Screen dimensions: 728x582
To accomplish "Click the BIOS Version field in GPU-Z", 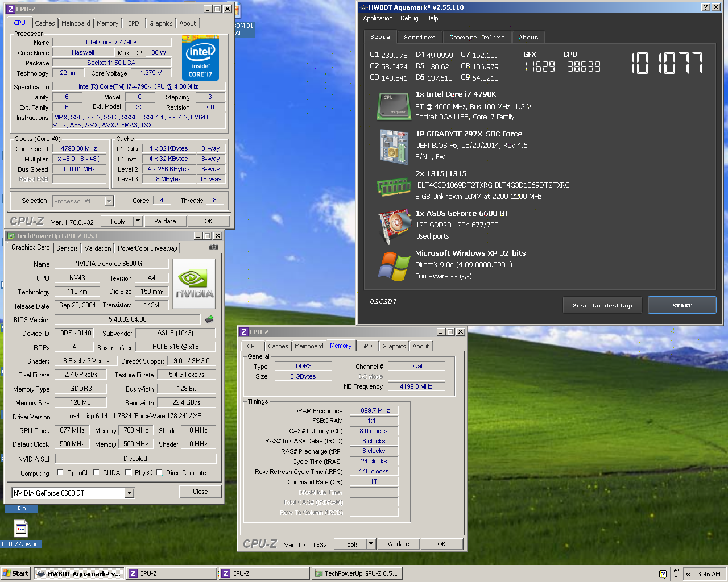I will coord(127,319).
